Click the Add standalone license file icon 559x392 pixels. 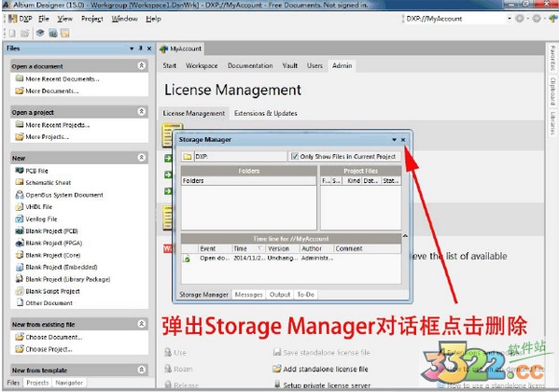[276, 369]
